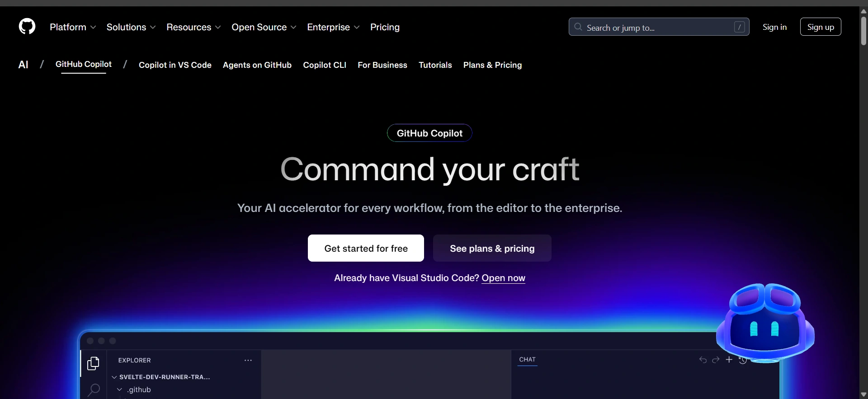Open chat history clock icon
Screen dimensions: 868x399
pos(743,360)
